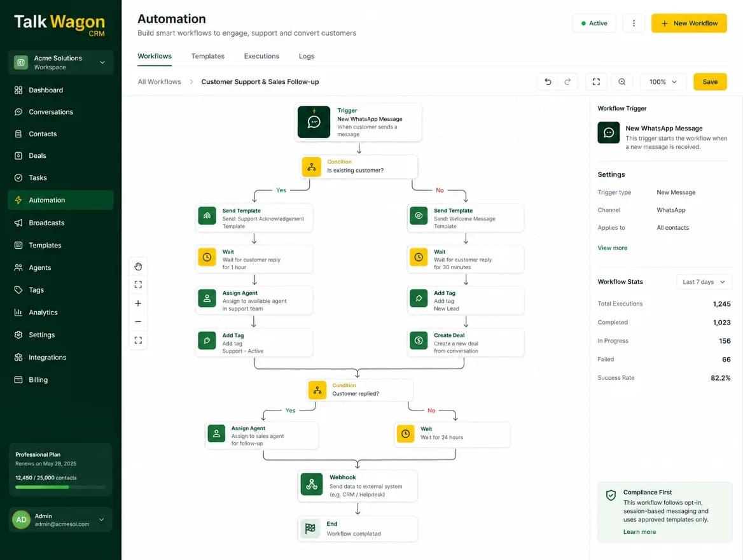
Task: Click the Webhook node icon
Action: 312,485
